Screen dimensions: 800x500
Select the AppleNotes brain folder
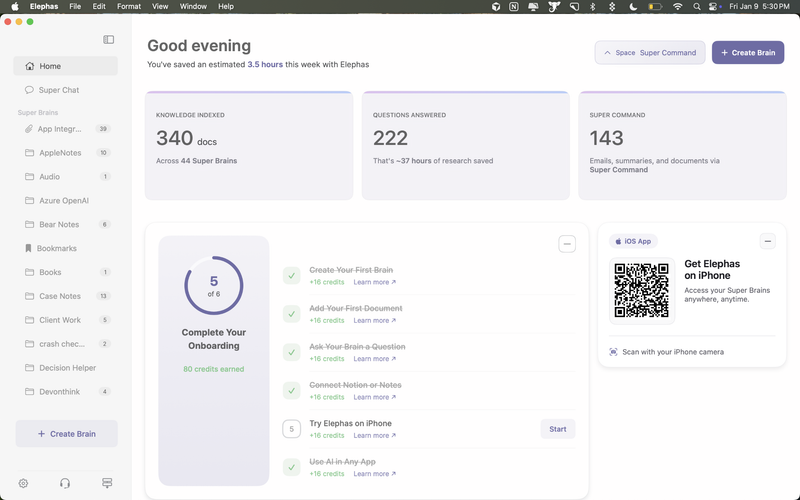click(65, 153)
